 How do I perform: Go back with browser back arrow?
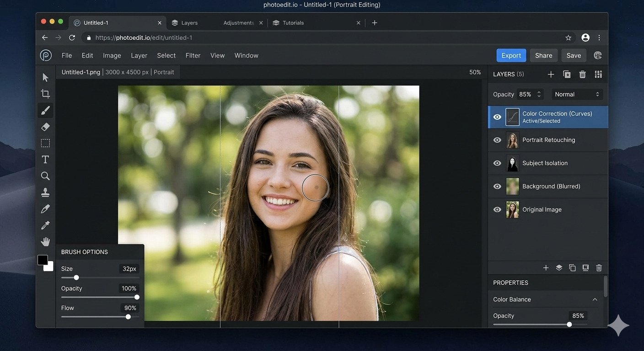click(44, 38)
